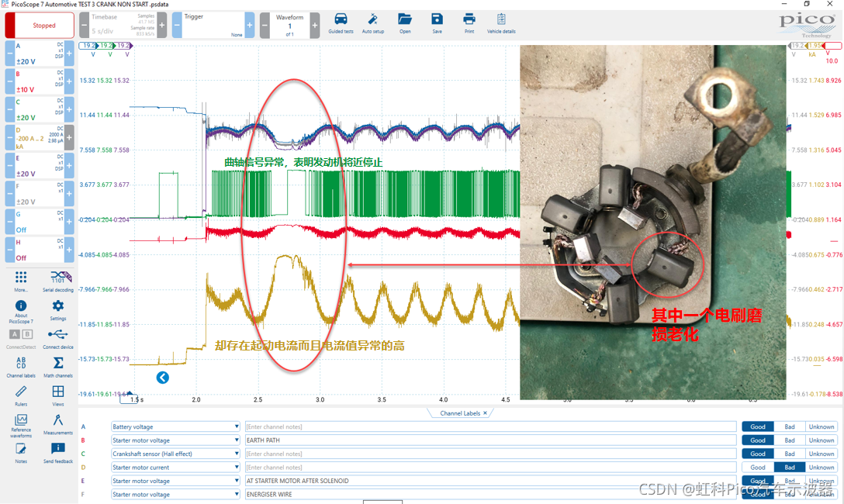Viewport: 844px width, 504px height.
Task: Click Trigger minus button
Action: pos(177,26)
